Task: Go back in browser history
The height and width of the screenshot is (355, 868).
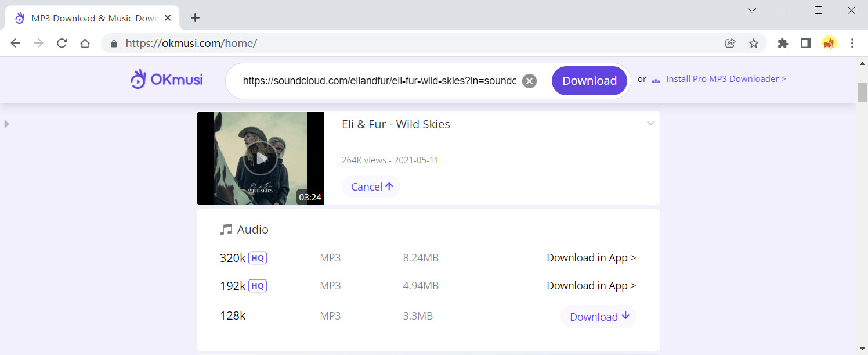Action: [16, 44]
